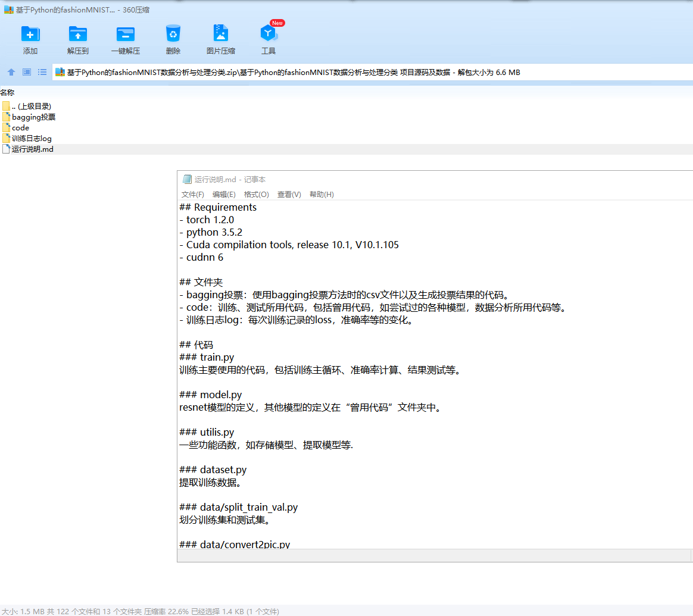Click the '## 代码' heading

[196, 345]
